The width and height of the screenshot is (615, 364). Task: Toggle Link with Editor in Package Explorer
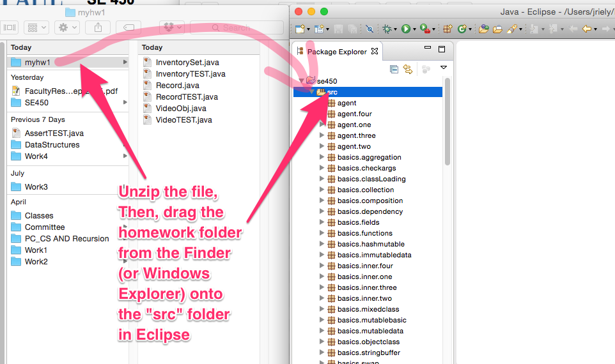[x=407, y=69]
